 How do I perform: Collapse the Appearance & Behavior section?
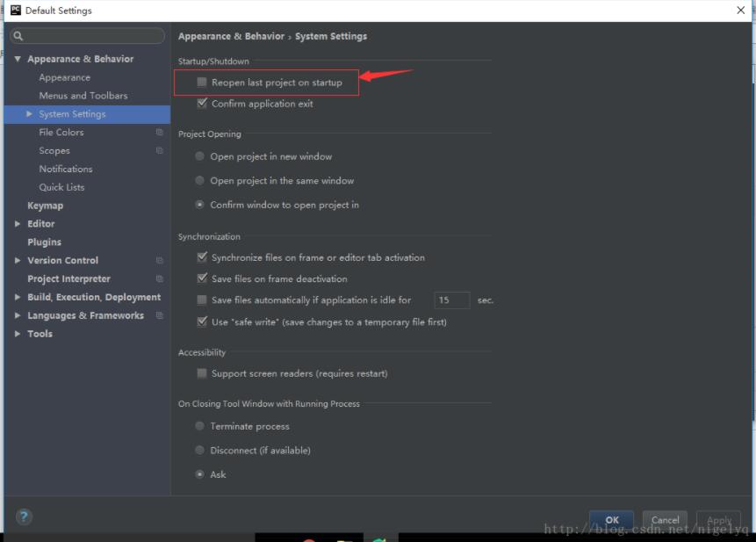[x=19, y=58]
